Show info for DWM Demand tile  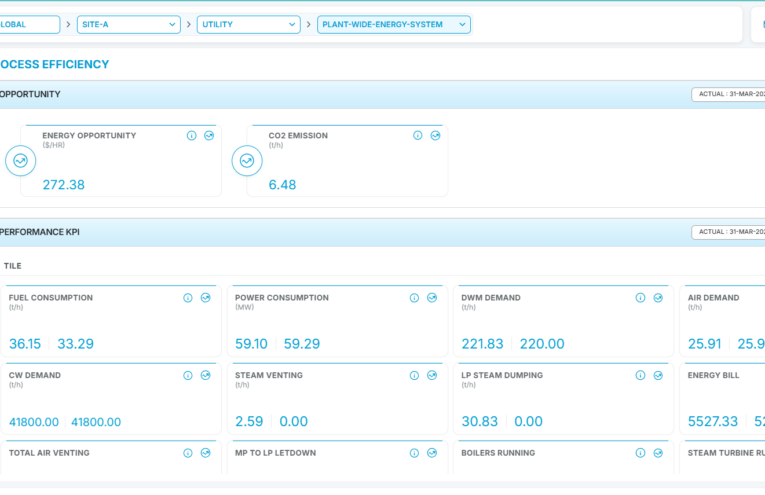[640, 298]
